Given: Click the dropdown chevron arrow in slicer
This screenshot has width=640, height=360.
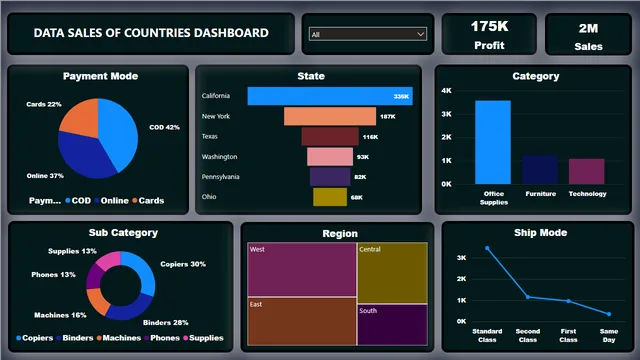Looking at the screenshot, I should pos(420,34).
